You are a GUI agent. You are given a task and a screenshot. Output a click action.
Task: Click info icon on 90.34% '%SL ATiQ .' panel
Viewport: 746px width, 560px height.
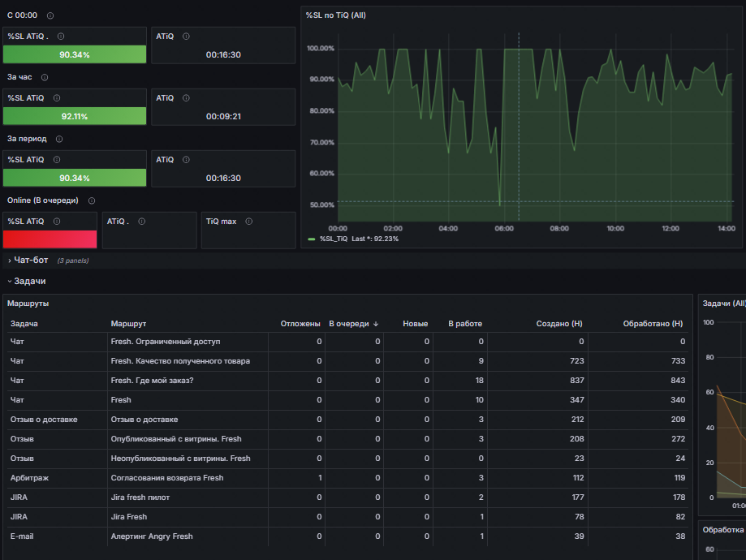pyautogui.click(x=61, y=37)
